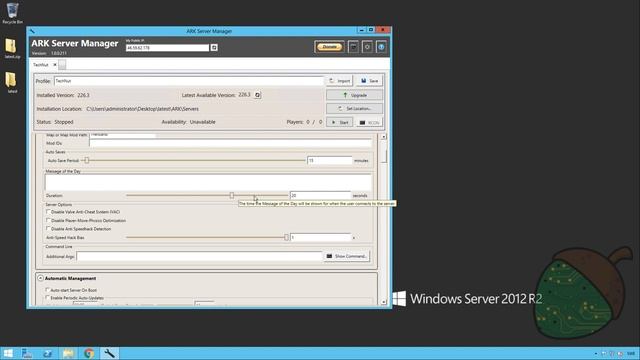Open File Explorer from taskbar
640x360 pixels.
click(68, 353)
